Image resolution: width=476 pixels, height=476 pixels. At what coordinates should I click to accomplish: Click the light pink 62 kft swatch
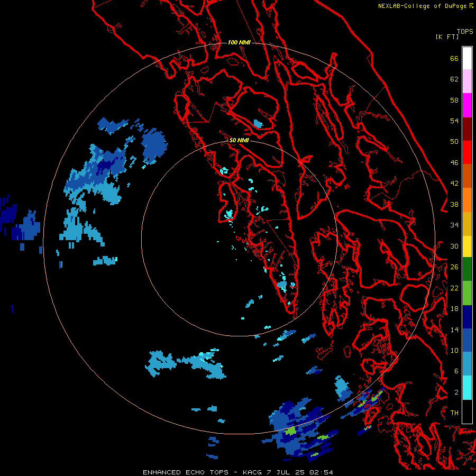click(467, 81)
